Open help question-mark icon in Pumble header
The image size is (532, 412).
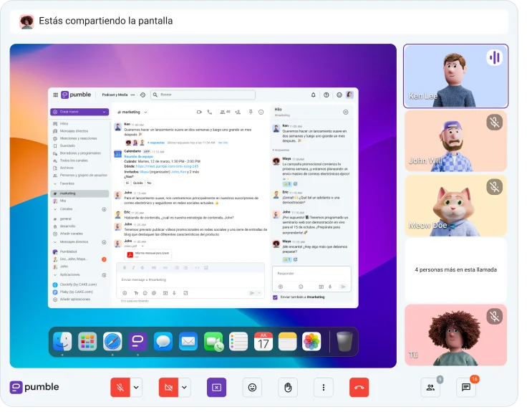click(x=326, y=95)
